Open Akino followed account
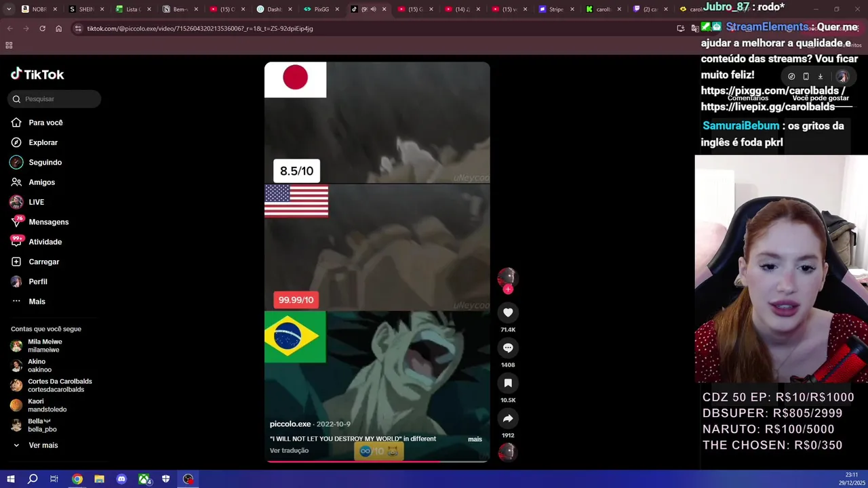The image size is (868, 488). click(31, 365)
